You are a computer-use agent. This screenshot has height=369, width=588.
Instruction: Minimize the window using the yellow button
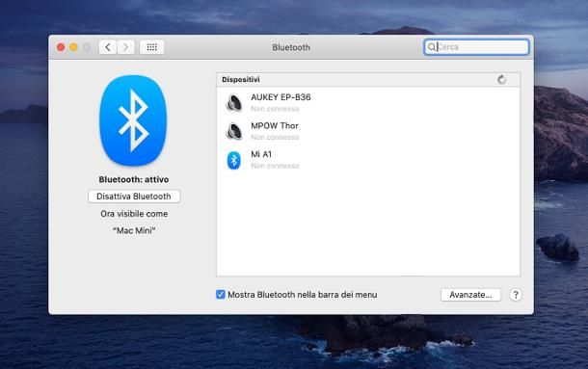(74, 47)
